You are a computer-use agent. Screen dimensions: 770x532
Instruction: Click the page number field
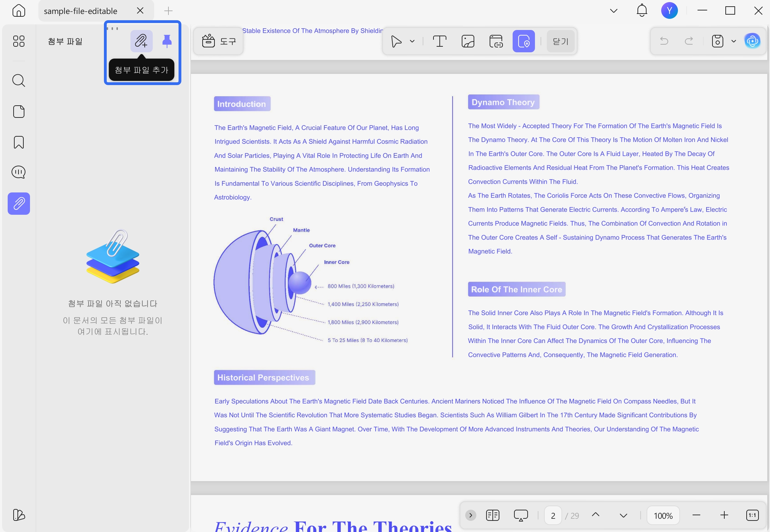point(553,515)
